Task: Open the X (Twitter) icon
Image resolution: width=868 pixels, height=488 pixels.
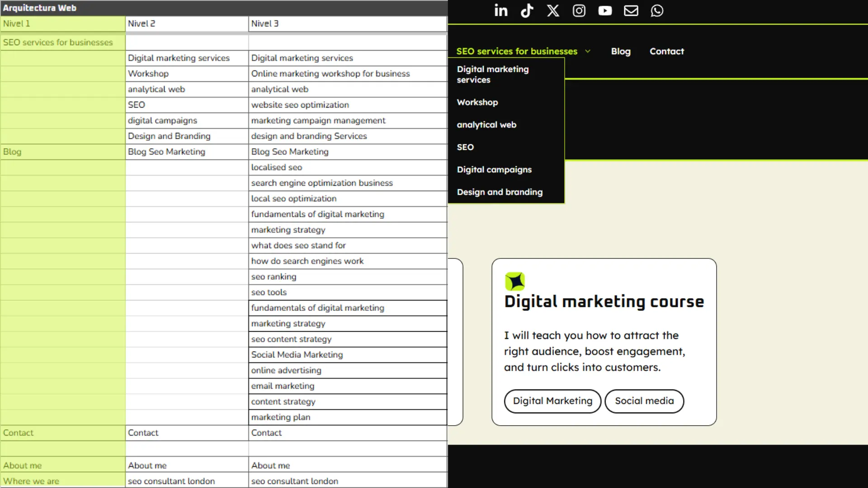Action: click(x=553, y=10)
